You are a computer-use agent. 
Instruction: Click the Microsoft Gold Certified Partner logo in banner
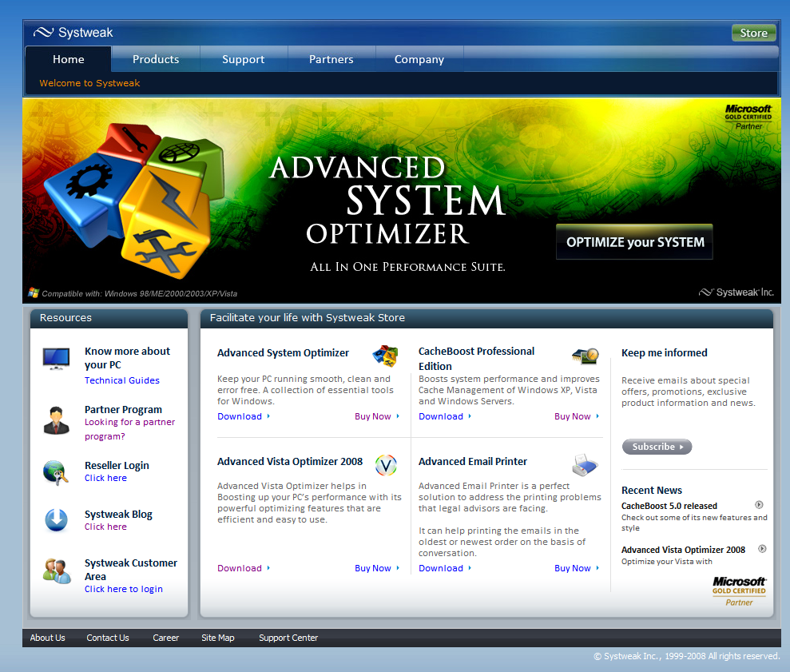(x=748, y=117)
